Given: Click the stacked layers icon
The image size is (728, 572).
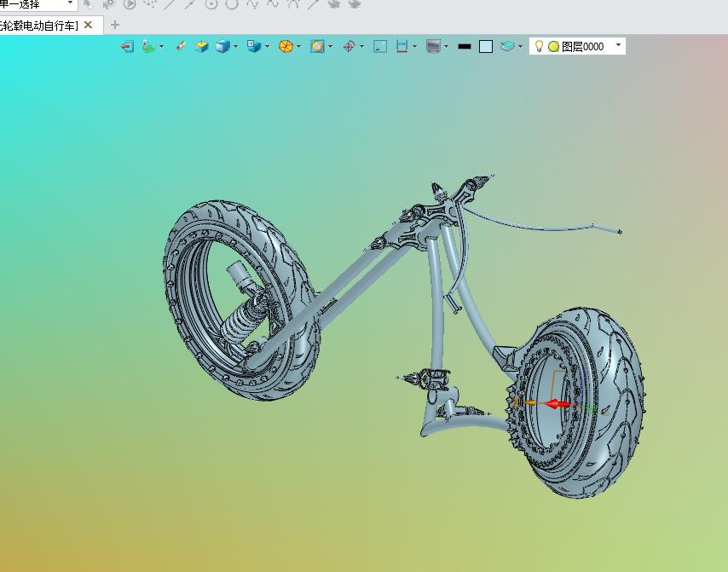Looking at the screenshot, I should coord(508,47).
